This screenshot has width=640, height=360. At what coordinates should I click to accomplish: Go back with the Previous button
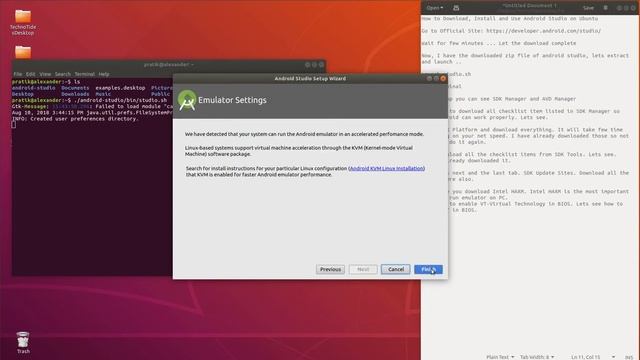(x=330, y=269)
